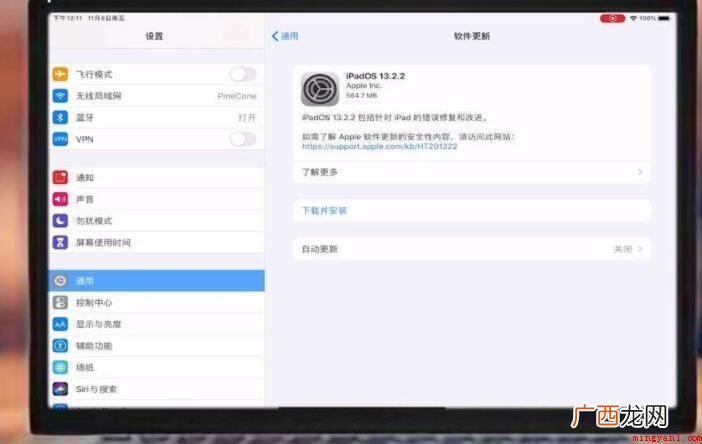This screenshot has width=702, height=444.
Task: Tap the Accessibility (辅助功能) icon
Action: click(60, 346)
